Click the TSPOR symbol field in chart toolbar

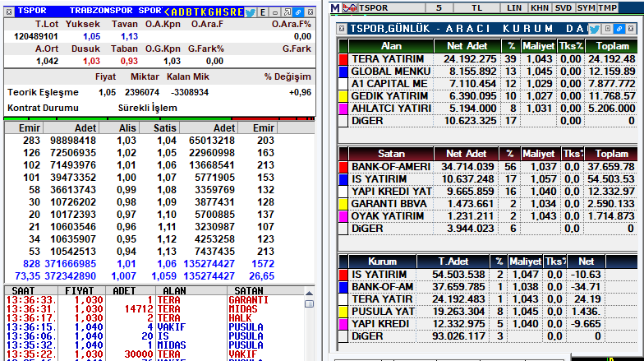point(390,8)
